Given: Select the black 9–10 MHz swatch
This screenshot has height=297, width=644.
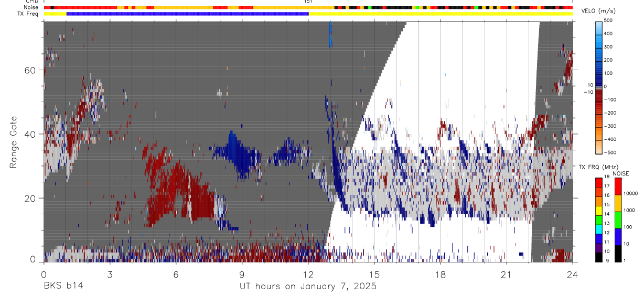Looking at the screenshot, I should click(599, 257).
